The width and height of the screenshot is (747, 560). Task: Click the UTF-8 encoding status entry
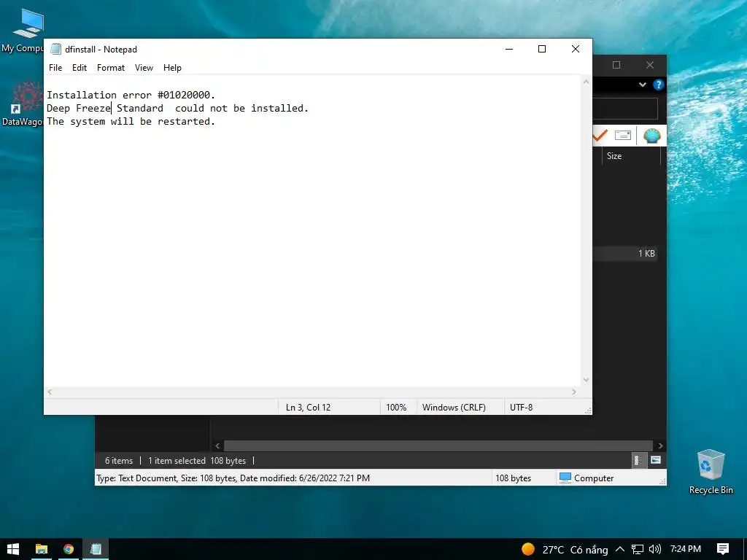[521, 407]
